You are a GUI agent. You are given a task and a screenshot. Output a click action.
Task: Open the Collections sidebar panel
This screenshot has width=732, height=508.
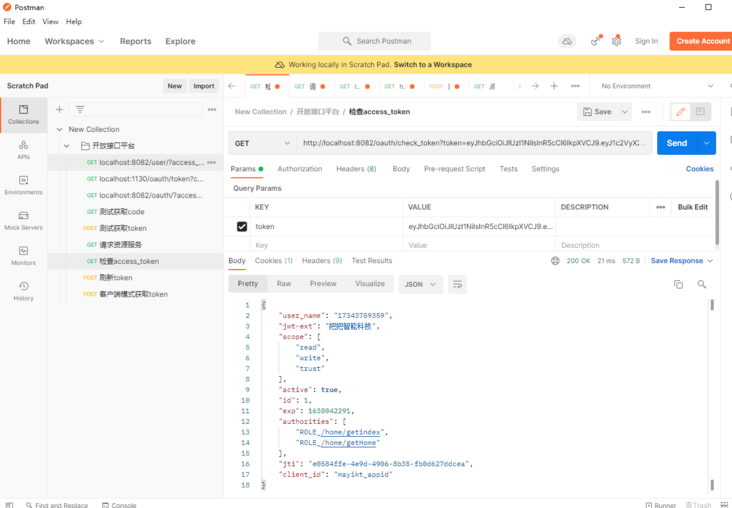(23, 114)
